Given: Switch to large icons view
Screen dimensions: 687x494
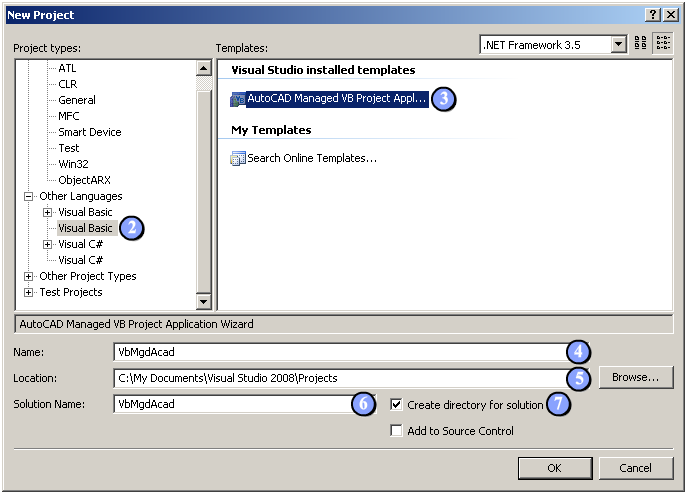Looking at the screenshot, I should click(641, 43).
